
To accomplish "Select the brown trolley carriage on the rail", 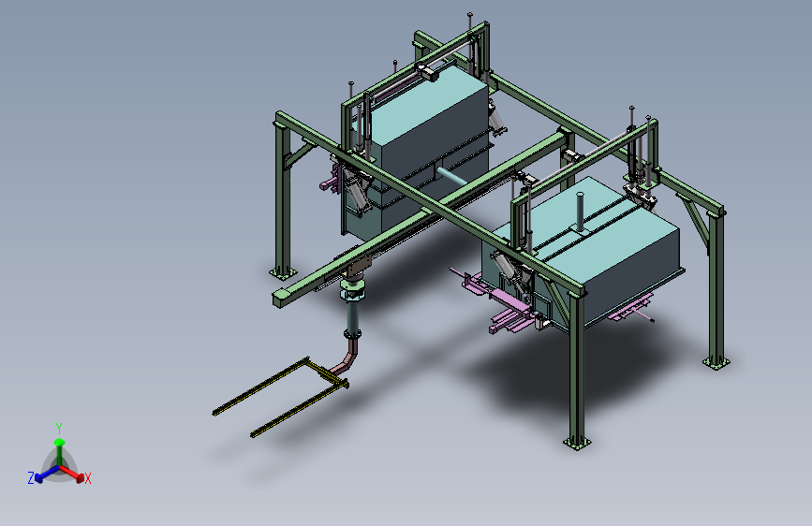I will tap(359, 270).
